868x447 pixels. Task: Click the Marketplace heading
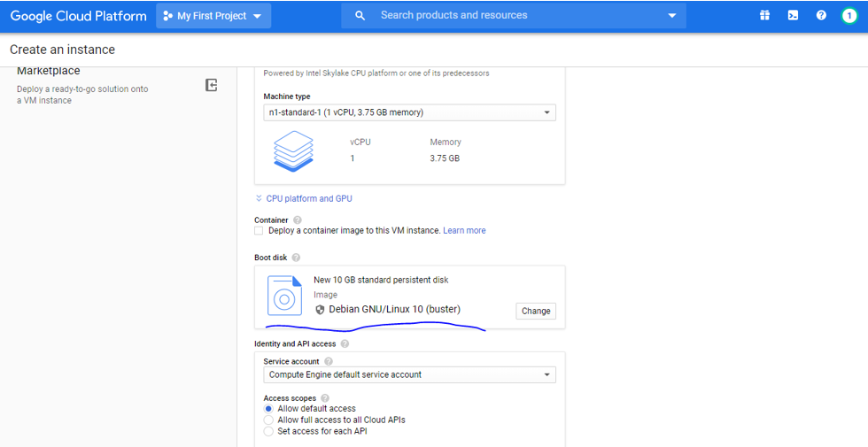49,71
